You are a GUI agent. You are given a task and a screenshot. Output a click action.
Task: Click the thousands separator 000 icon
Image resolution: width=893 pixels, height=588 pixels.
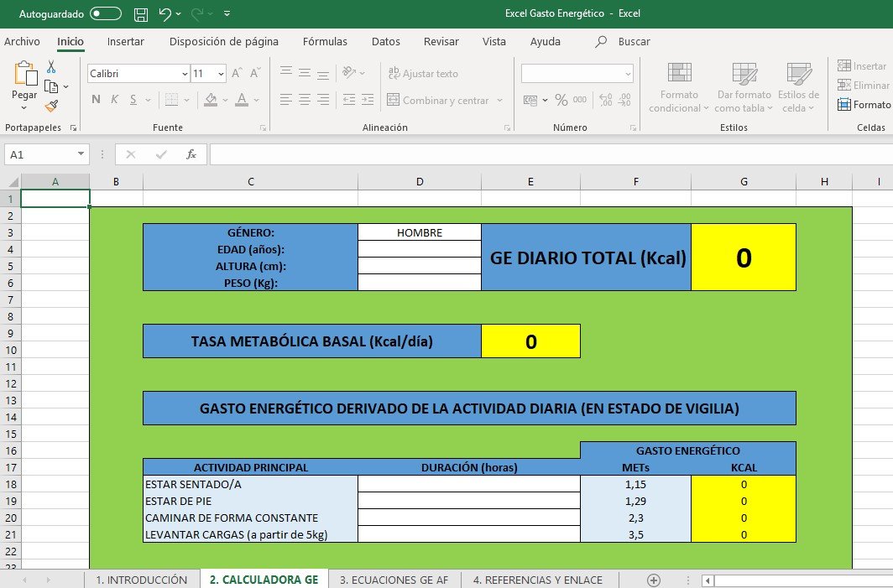(x=580, y=100)
